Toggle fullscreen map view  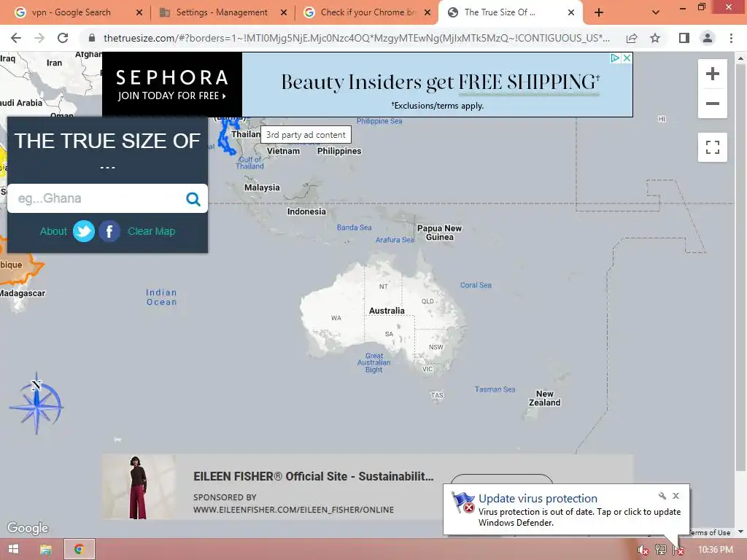712,147
